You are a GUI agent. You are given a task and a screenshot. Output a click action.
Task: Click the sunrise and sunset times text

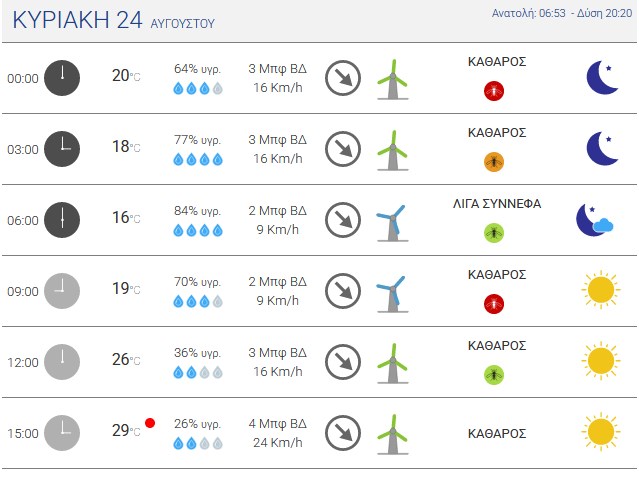coord(562,13)
